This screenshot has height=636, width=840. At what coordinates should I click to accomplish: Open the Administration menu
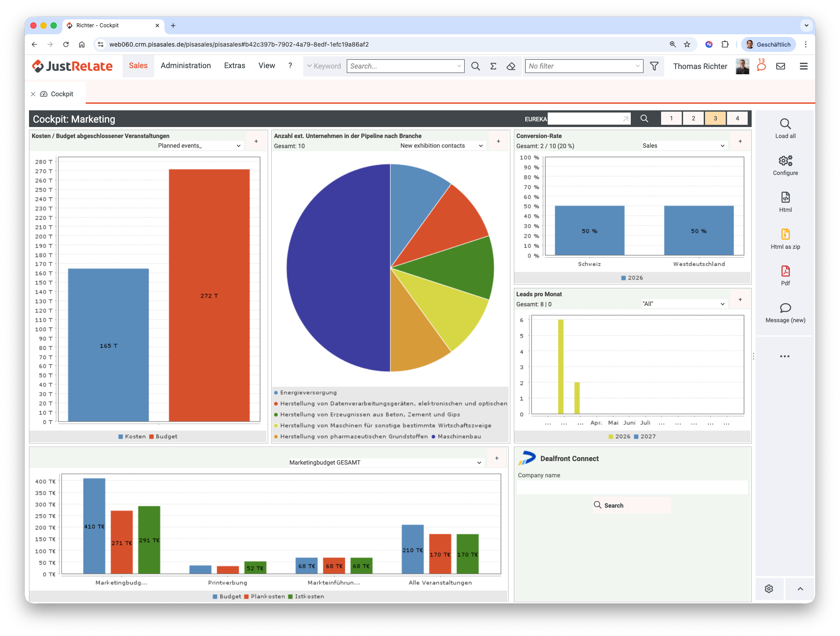pyautogui.click(x=185, y=66)
